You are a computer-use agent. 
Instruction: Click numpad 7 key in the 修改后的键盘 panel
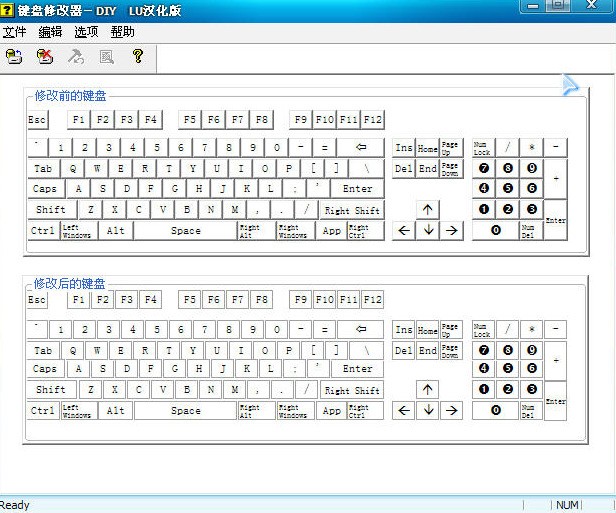(484, 350)
